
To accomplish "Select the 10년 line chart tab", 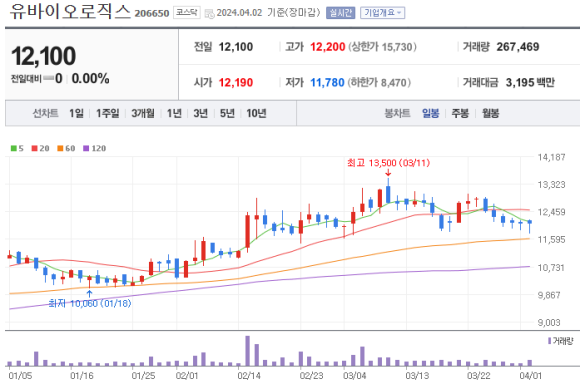I will [x=256, y=113].
